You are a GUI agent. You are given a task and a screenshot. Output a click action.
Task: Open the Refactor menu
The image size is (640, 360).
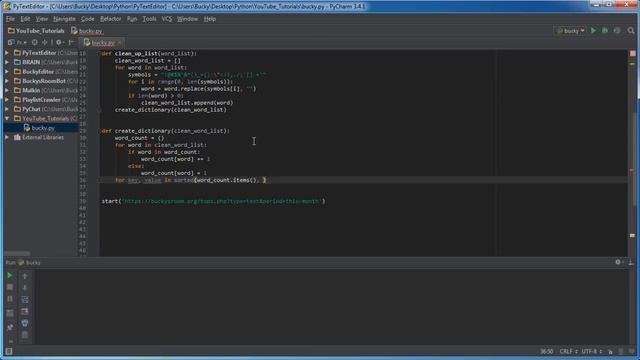110,19
